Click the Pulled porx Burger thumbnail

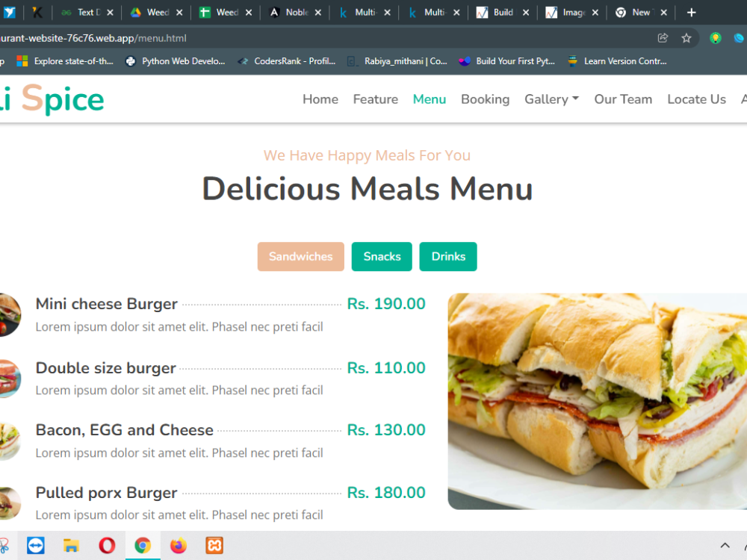(x=10, y=503)
